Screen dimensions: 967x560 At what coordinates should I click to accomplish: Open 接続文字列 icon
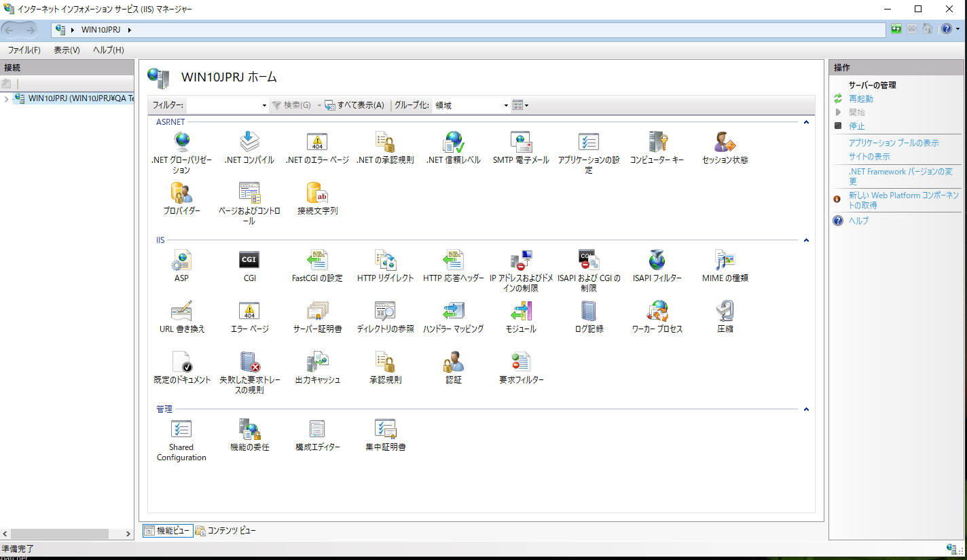(317, 193)
